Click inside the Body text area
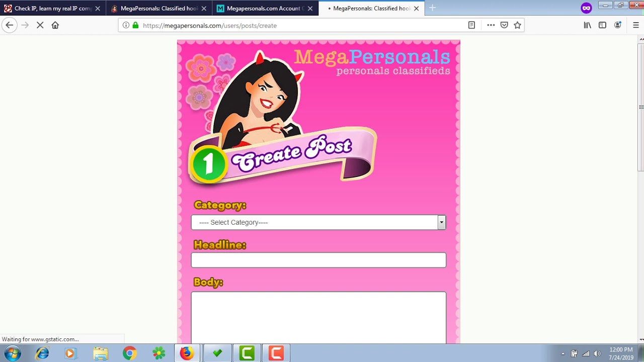This screenshot has height=362, width=644. (318, 318)
